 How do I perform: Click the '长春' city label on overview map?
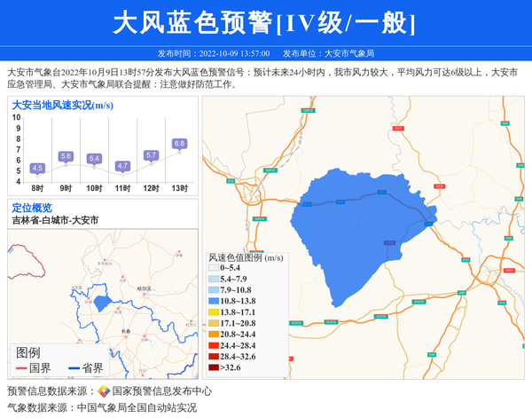126,331
